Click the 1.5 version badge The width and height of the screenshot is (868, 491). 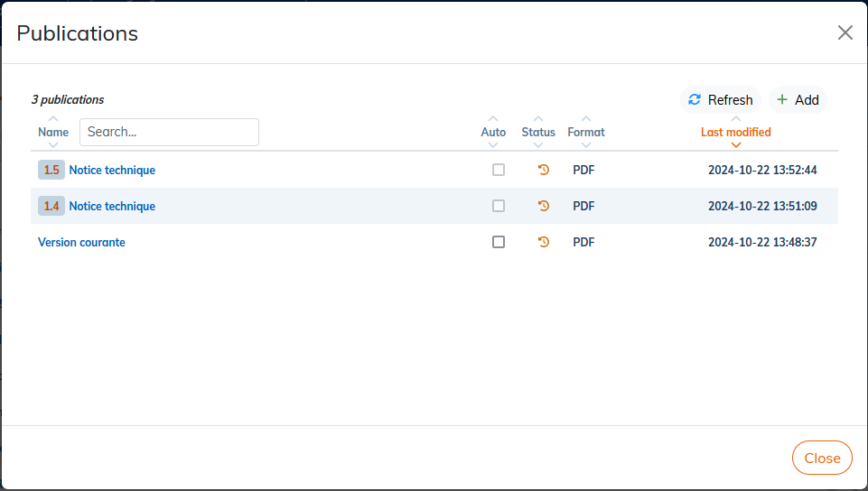click(51, 170)
